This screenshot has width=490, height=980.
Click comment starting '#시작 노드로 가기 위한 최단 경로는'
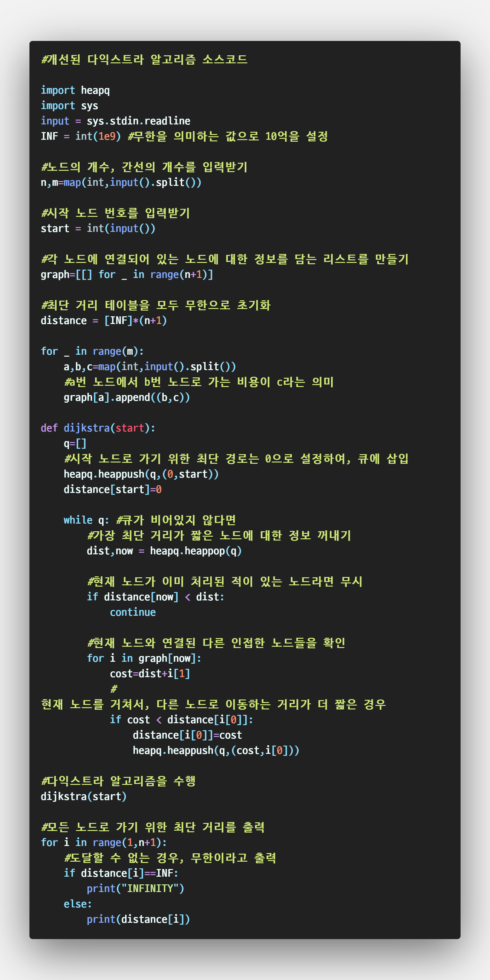(x=236, y=459)
